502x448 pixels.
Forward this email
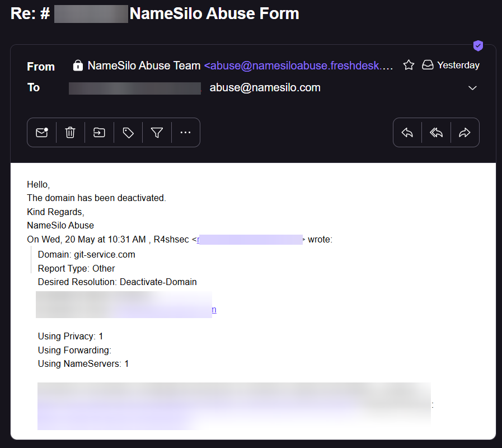coord(465,132)
